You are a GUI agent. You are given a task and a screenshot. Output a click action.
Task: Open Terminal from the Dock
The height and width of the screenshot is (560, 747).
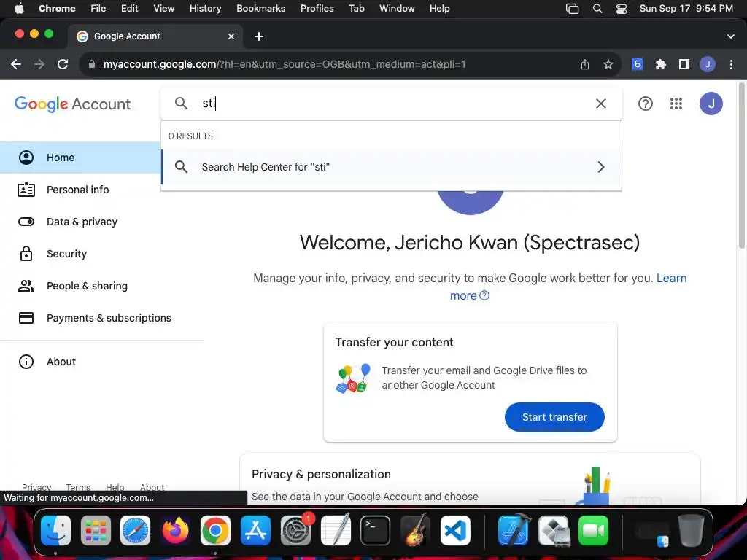[376, 531]
